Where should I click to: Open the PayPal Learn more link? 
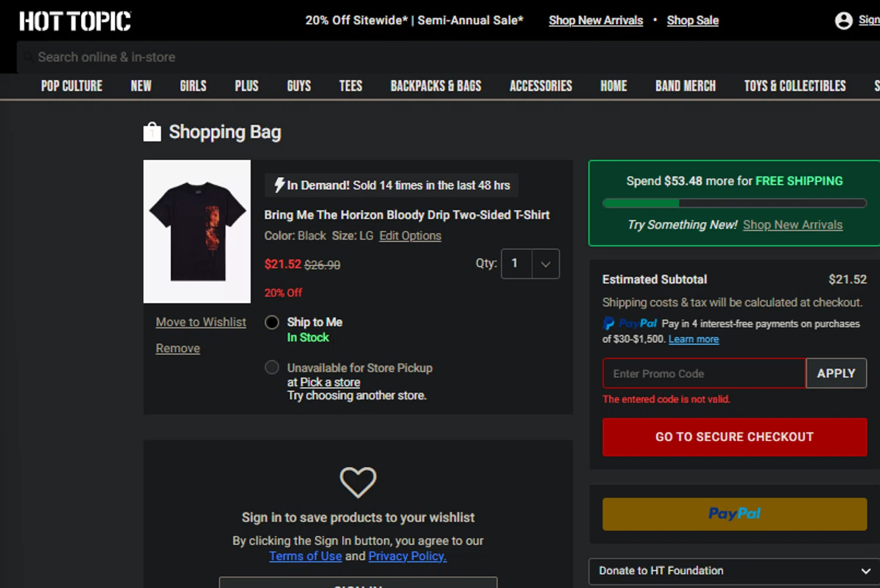(x=693, y=339)
